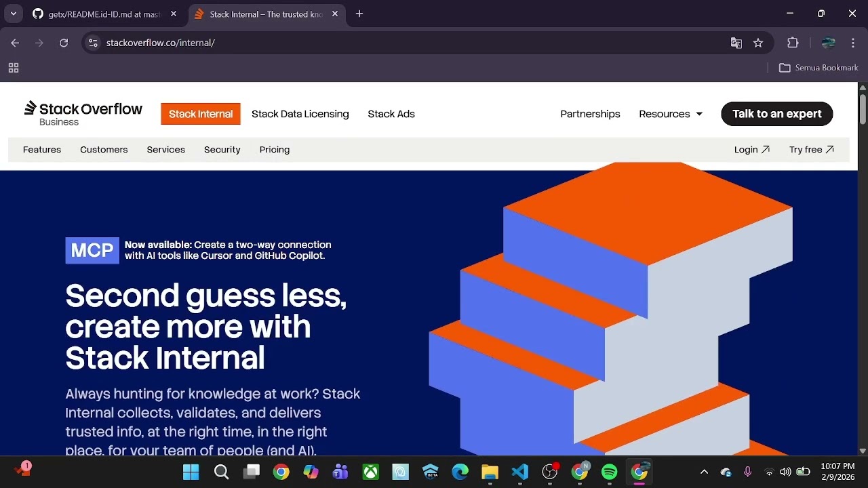This screenshot has width=868, height=488.
Task: Close the Stack Internal tab
Action: pyautogui.click(x=335, y=14)
